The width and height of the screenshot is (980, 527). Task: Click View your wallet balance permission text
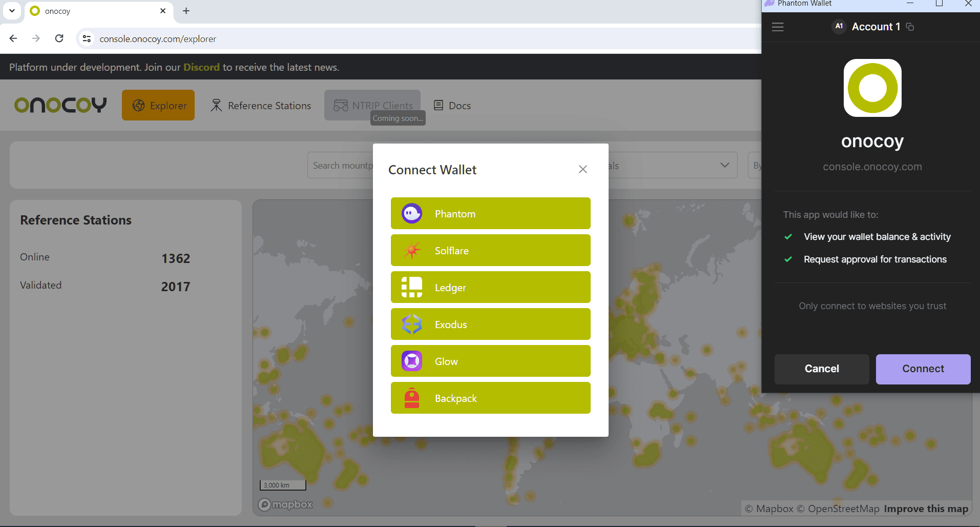pos(877,237)
